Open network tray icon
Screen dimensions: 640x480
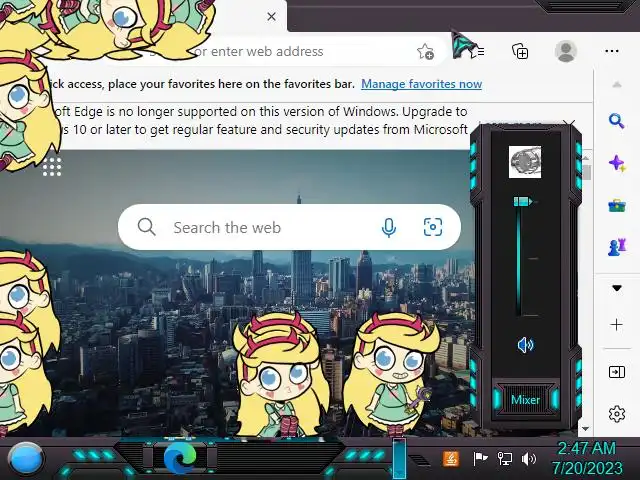[x=505, y=459]
